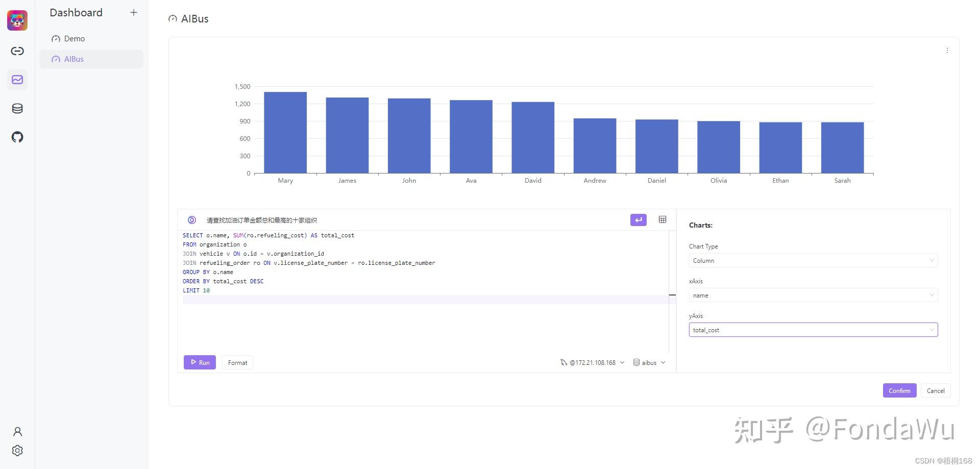
Task: Click the 'SELECT o.name' SQL line
Action: 268,235
